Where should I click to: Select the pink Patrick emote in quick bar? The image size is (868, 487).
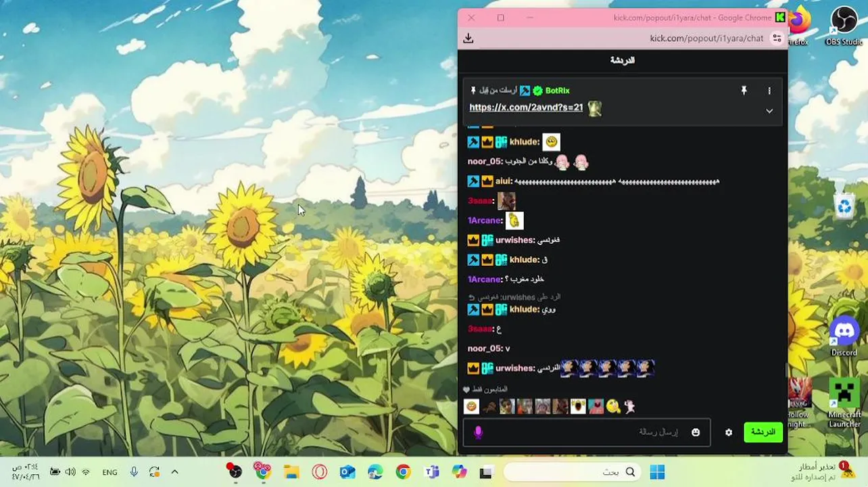tap(596, 407)
